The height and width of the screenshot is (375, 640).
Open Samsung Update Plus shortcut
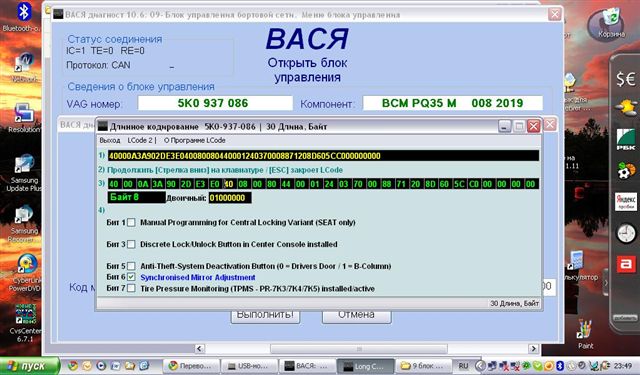[x=24, y=173]
